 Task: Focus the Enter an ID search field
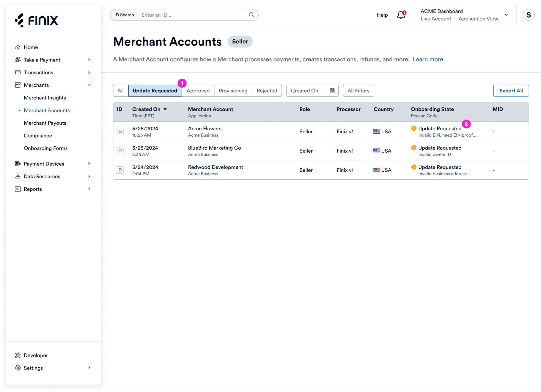pyautogui.click(x=193, y=15)
